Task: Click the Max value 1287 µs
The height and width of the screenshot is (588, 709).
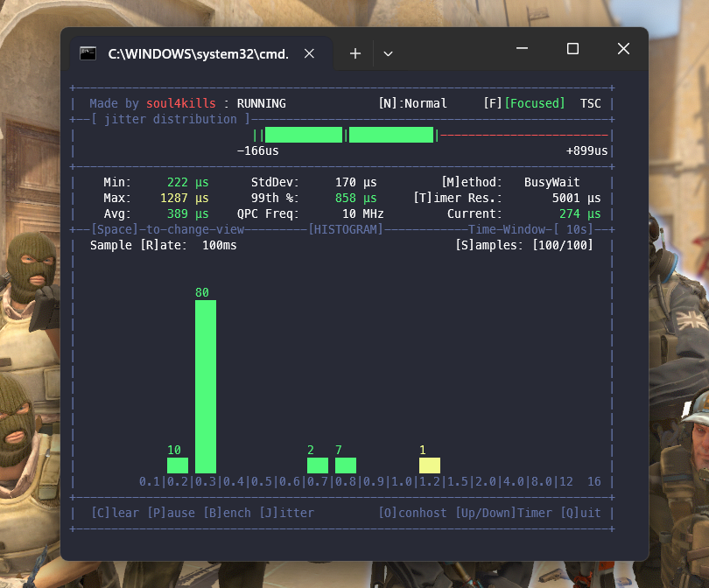Action: (185, 198)
